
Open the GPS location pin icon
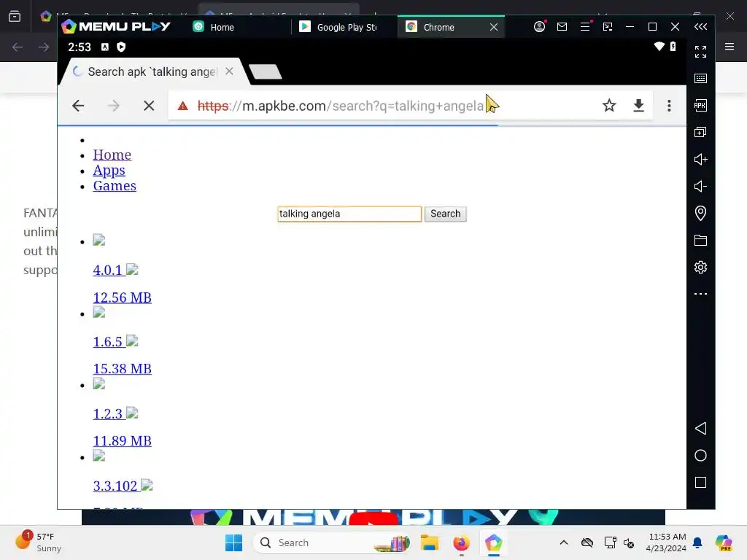[x=700, y=213]
